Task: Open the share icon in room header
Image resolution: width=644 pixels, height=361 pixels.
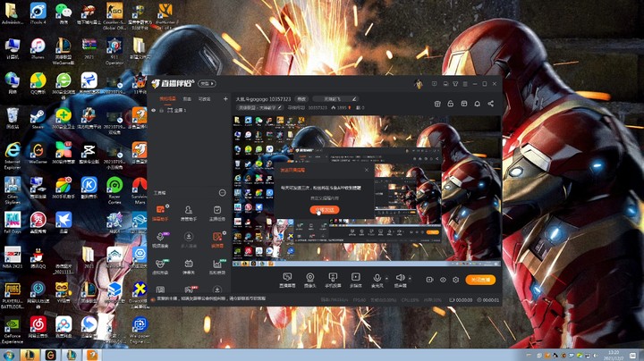Action: [491, 104]
